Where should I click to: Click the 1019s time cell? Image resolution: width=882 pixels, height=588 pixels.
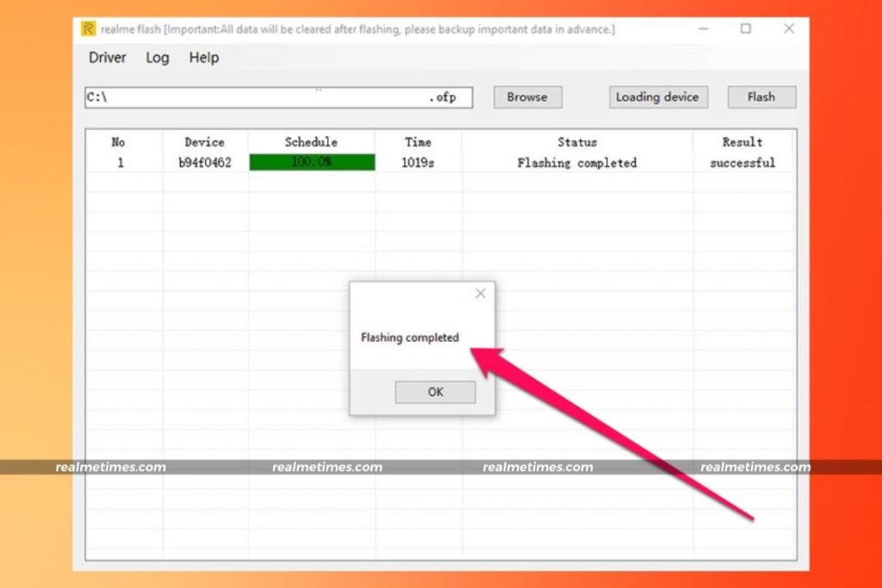[x=418, y=163]
